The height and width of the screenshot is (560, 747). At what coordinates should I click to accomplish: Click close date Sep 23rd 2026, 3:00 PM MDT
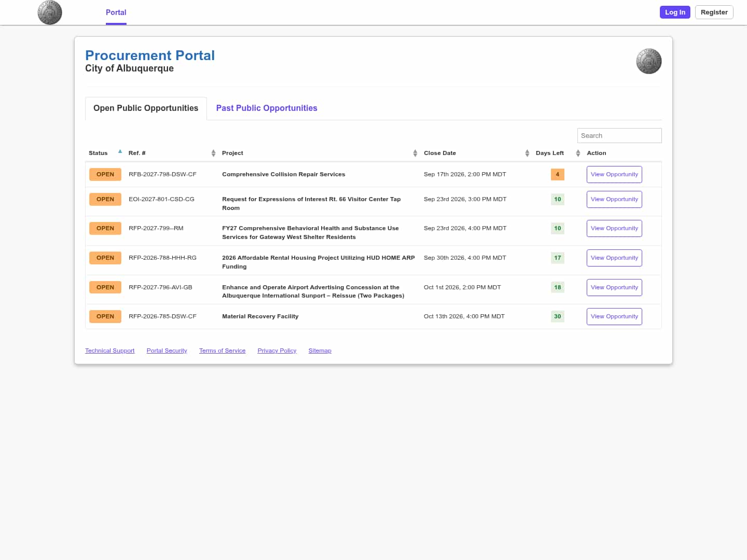click(x=465, y=199)
